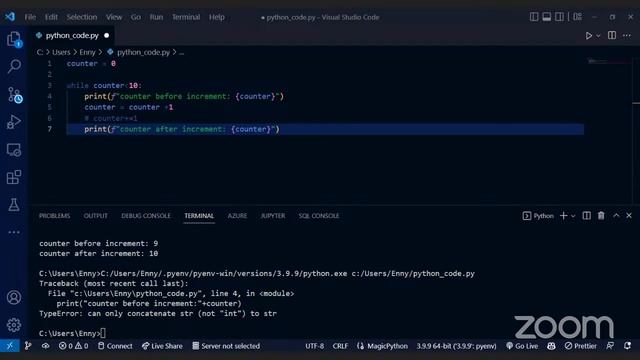The height and width of the screenshot is (360, 640).
Task: Show additional views ellipsis in activity bar
Action: click(x=14, y=232)
